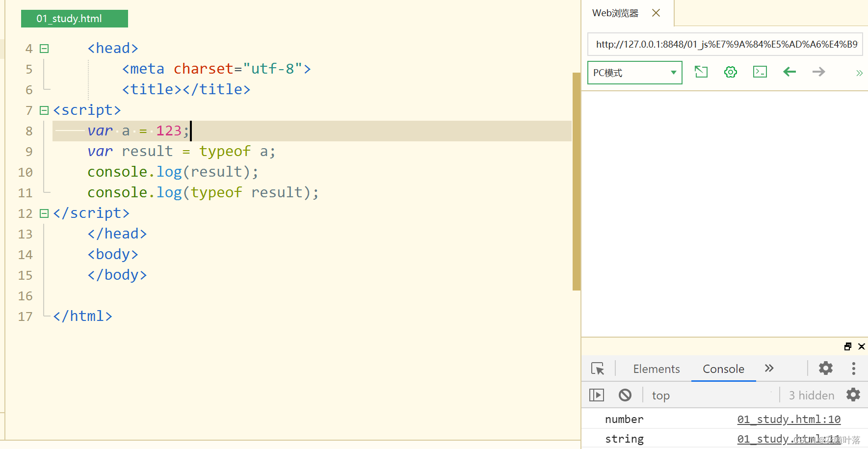This screenshot has height=449, width=868.
Task: Expand more browser toolbar items chevron
Action: (x=859, y=73)
